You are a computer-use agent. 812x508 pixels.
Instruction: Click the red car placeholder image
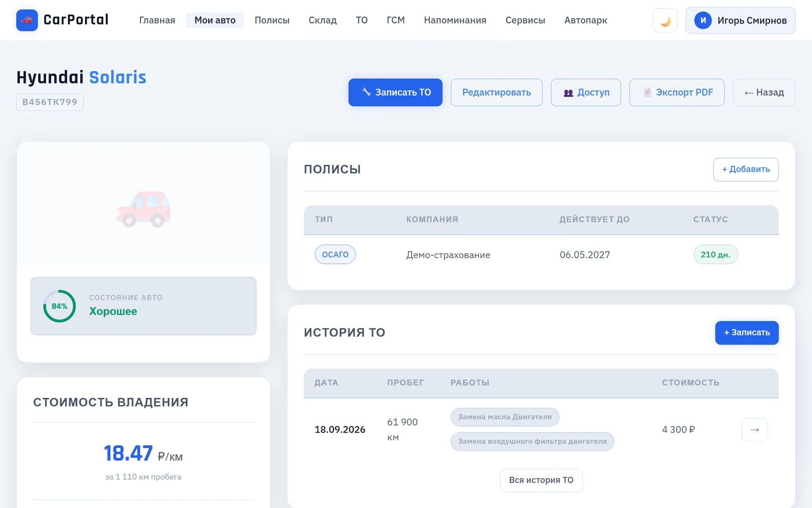[143, 209]
